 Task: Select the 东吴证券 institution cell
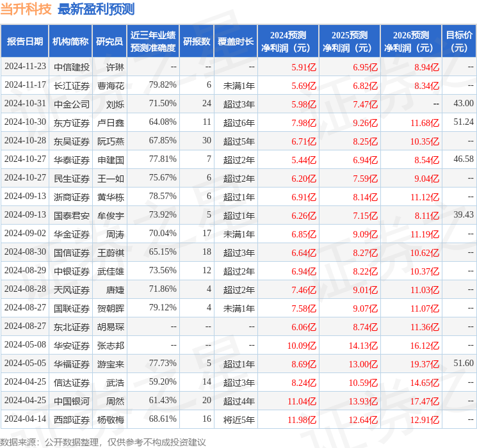(72, 141)
